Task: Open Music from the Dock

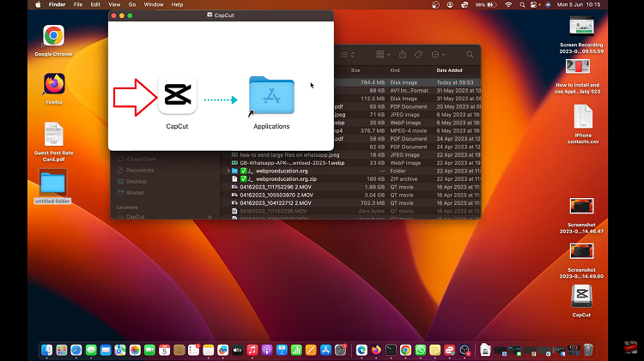Action: click(252, 350)
